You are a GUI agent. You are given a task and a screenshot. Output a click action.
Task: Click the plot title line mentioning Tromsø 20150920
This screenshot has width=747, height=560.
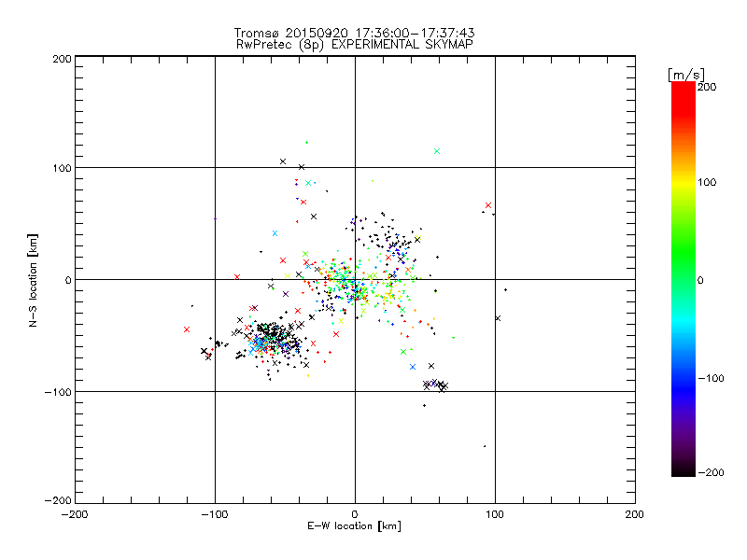(354, 33)
